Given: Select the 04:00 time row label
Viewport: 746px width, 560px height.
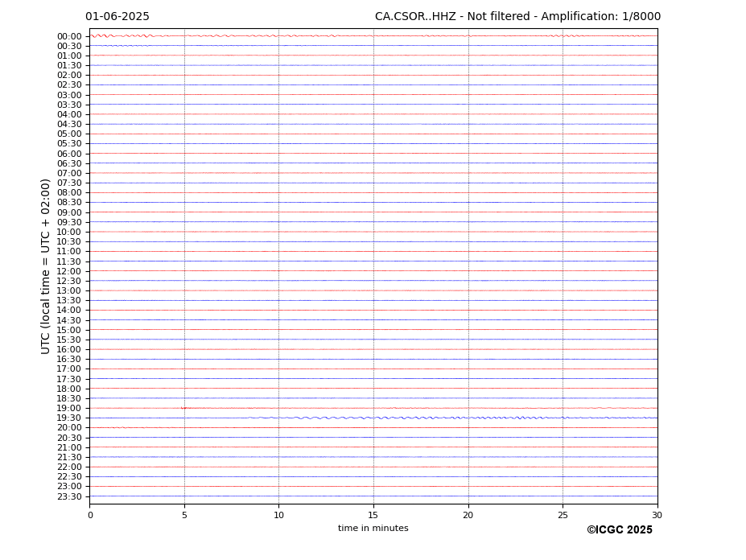Looking at the screenshot, I should (x=69, y=115).
